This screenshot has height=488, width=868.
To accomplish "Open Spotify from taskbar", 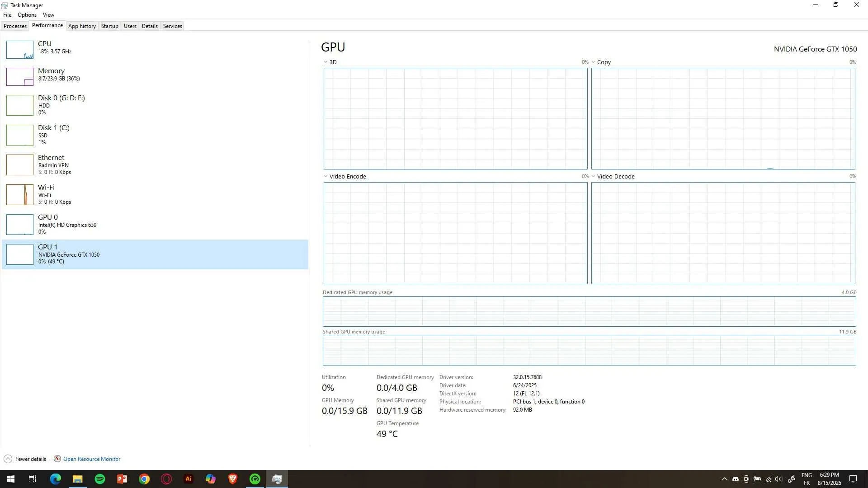I will click(100, 479).
